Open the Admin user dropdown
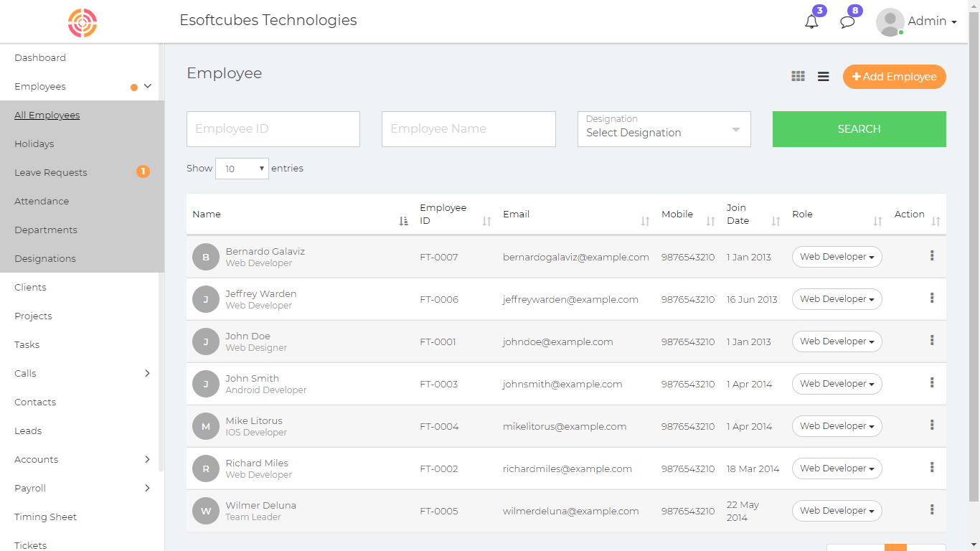Screen dimensions: 980x551 tap(932, 22)
